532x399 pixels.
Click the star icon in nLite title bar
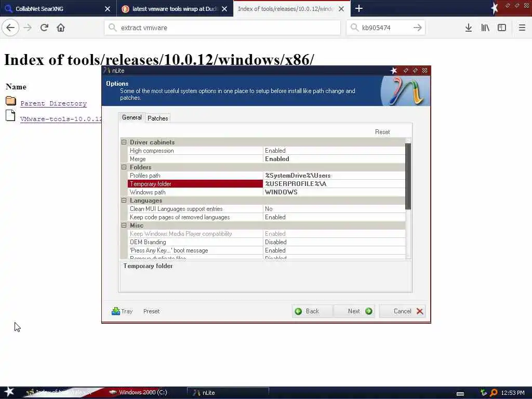click(x=394, y=71)
